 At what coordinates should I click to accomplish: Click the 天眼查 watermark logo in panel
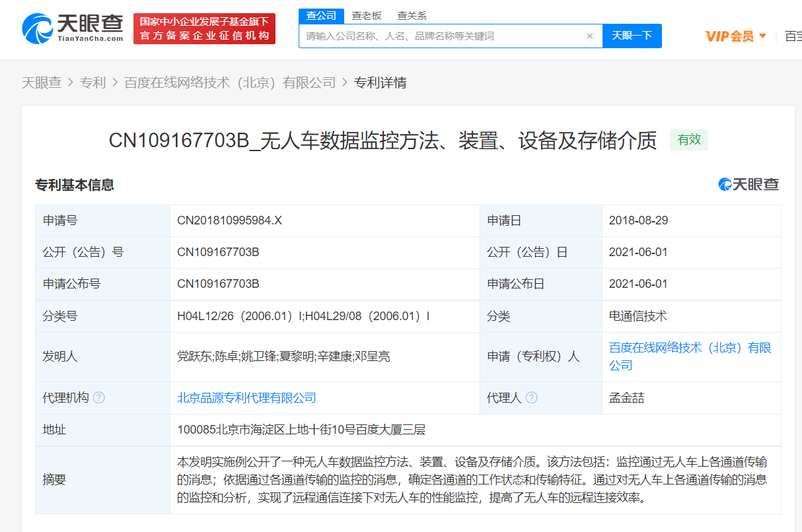pos(749,185)
